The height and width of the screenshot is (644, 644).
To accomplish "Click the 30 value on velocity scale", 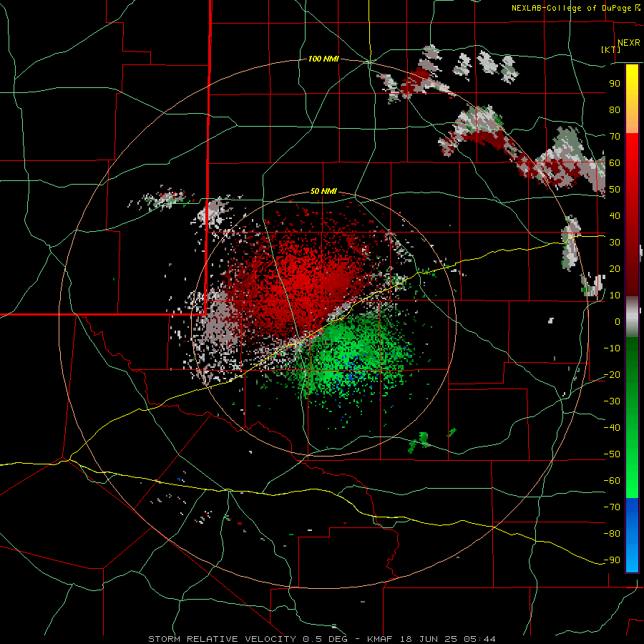I will (x=615, y=243).
